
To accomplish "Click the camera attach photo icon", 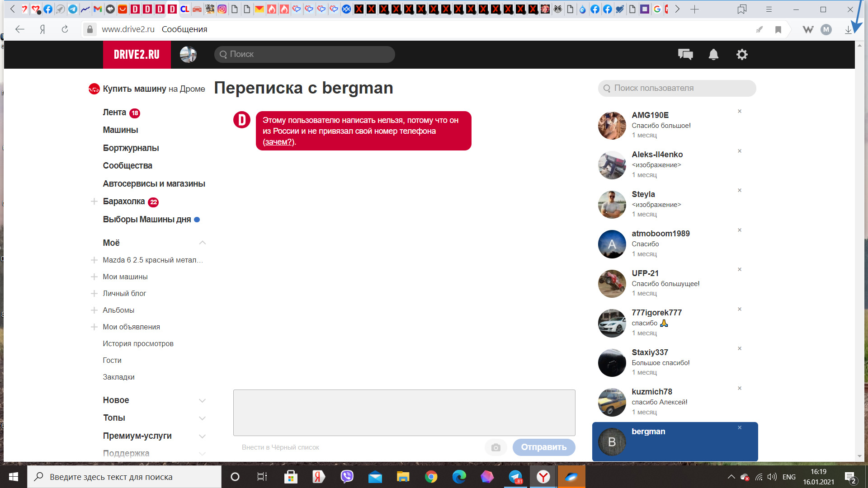I will click(x=496, y=447).
